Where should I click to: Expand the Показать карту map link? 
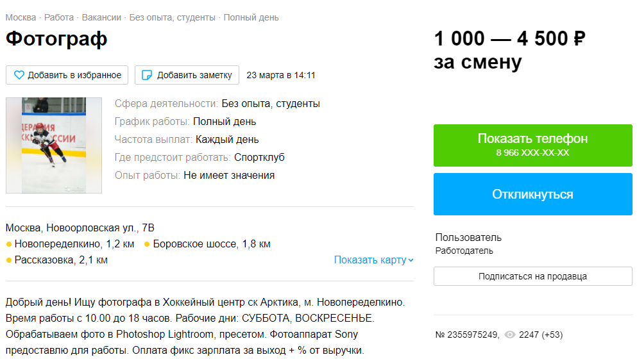click(x=370, y=260)
